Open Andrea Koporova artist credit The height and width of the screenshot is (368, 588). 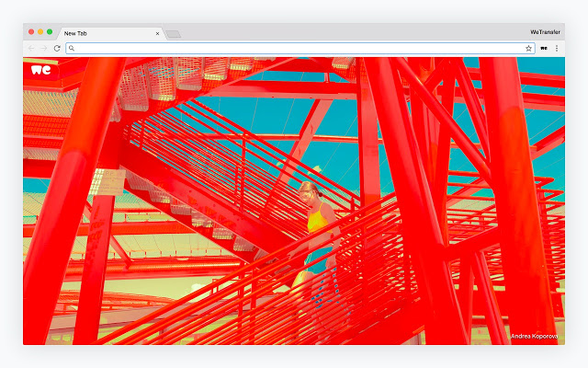click(x=534, y=336)
